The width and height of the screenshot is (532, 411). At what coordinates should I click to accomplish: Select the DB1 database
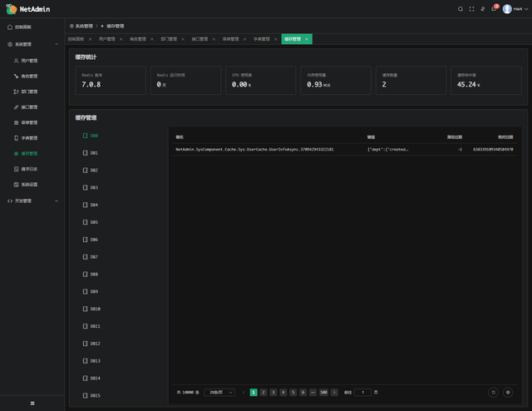coord(94,153)
